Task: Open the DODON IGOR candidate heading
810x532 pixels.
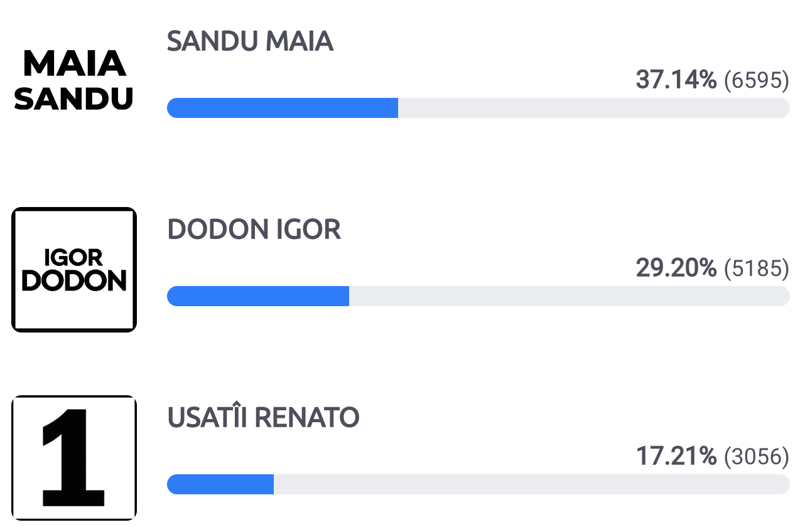Action: point(254,230)
